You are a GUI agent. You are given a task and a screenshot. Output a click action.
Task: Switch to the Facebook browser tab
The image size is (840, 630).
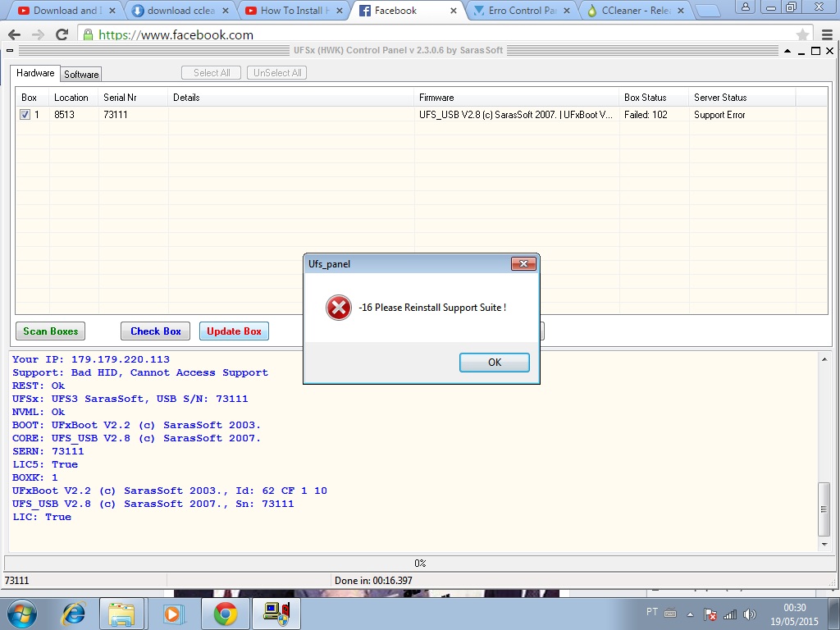pos(407,10)
